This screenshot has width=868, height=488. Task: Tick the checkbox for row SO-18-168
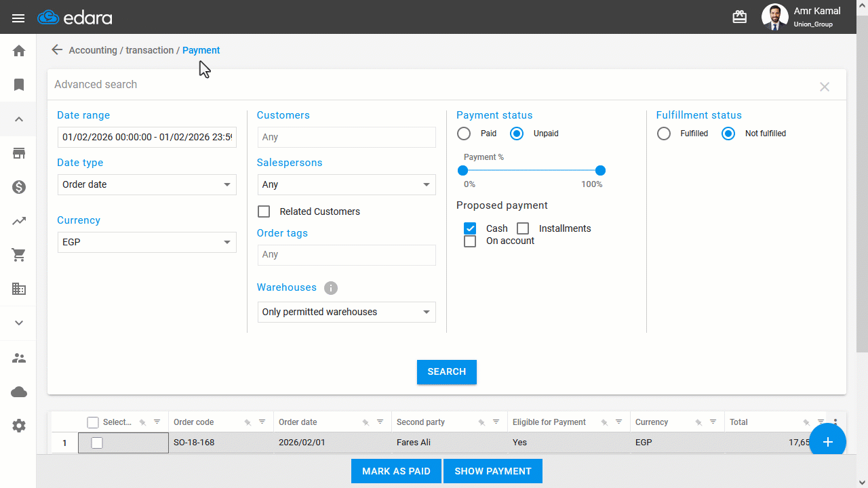97,443
